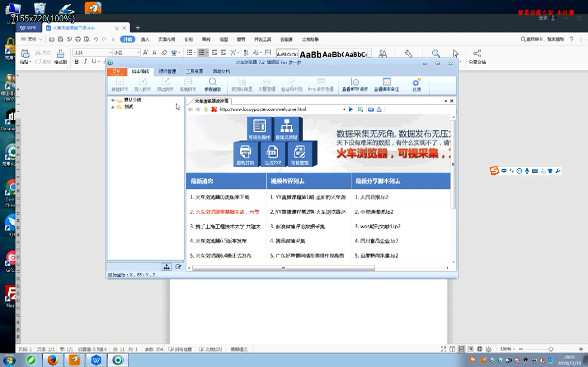Toggle 拼写检查 in WPS status bar

tap(180, 349)
